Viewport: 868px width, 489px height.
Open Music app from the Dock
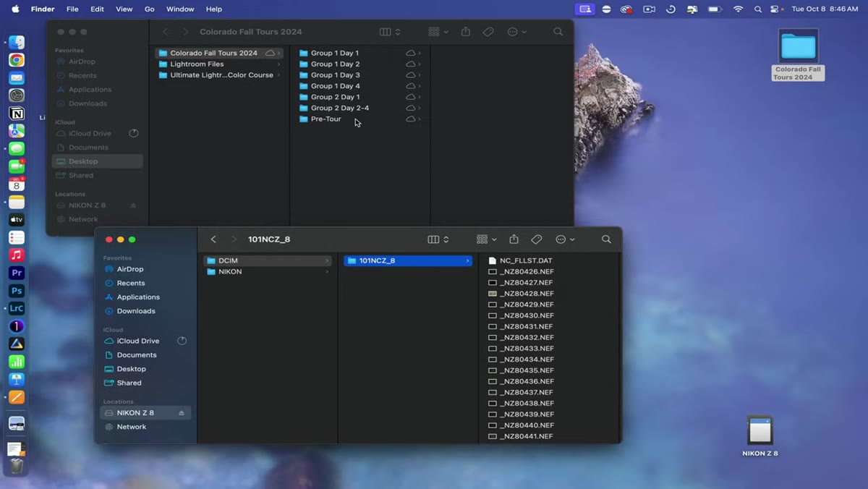point(17,255)
